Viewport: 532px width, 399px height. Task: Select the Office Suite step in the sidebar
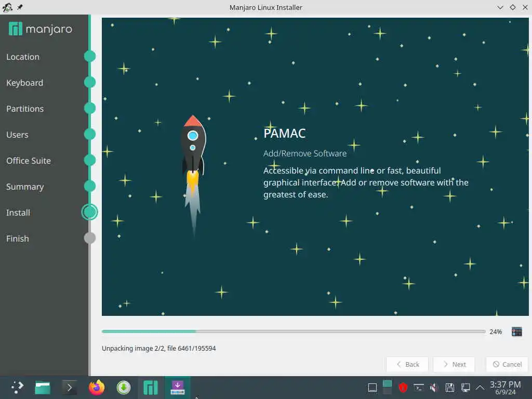coord(29,161)
